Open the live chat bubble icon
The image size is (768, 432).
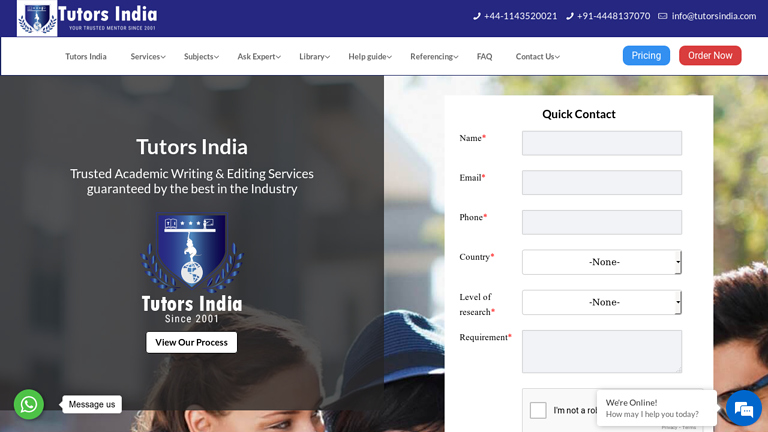pos(744,408)
